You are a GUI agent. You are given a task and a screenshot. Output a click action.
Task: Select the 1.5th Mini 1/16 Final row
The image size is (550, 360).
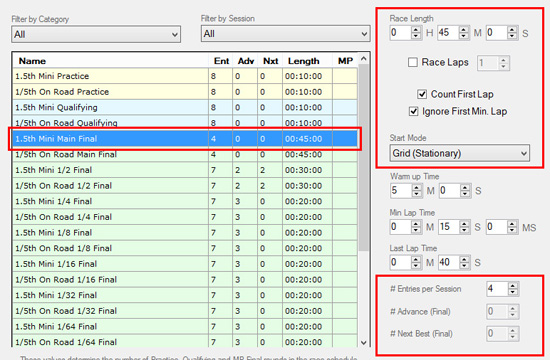(185, 264)
